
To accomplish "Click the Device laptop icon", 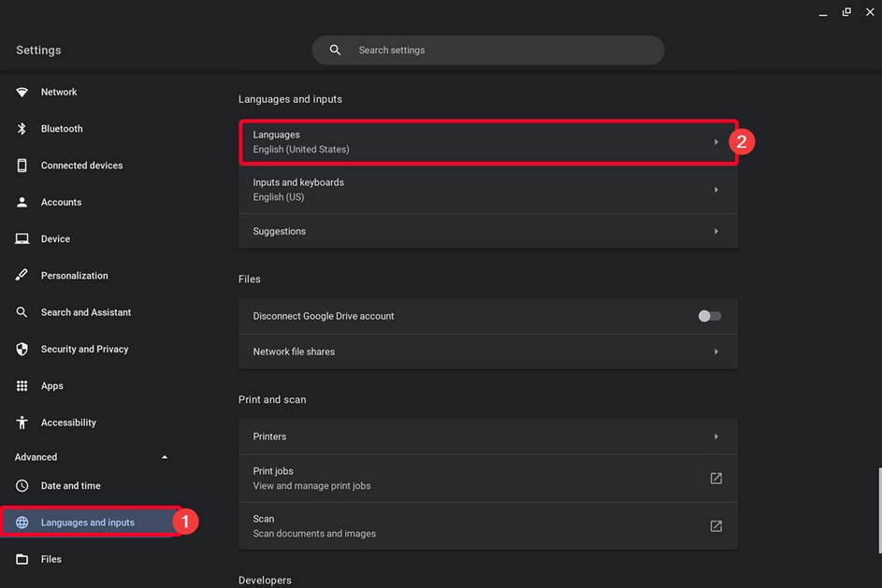I will (22, 239).
